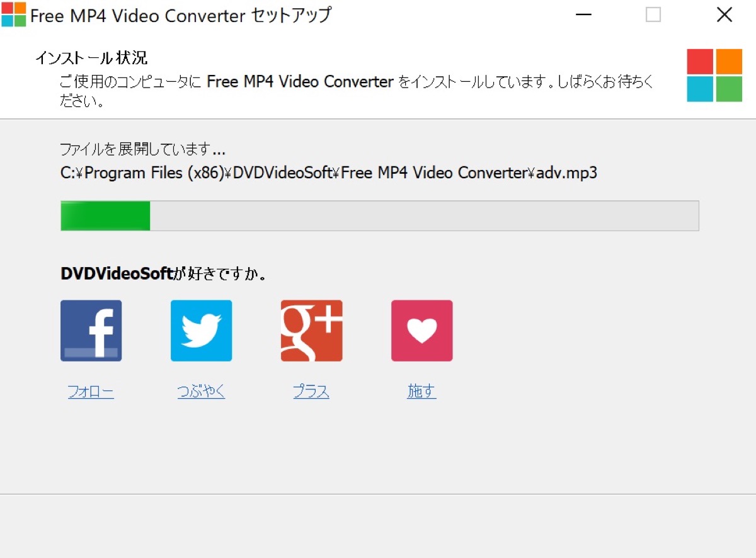Click the Google Plus icon
The height and width of the screenshot is (558, 756).
311,331
